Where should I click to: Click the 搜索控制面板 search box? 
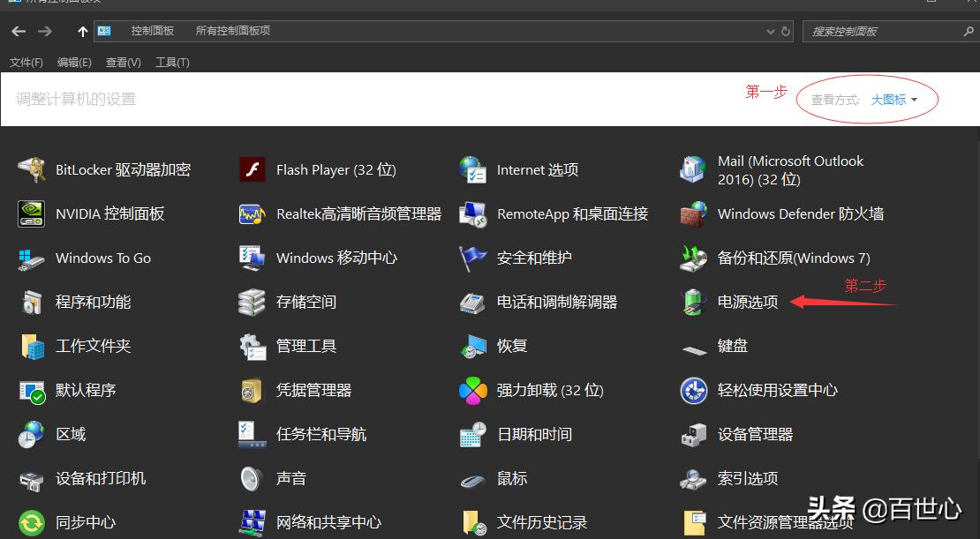[x=883, y=31]
